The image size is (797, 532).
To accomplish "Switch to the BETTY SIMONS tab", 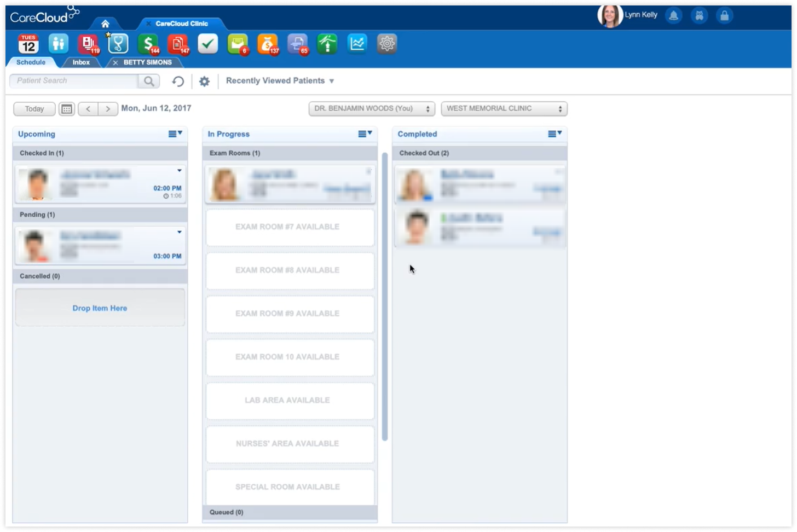I will (147, 62).
